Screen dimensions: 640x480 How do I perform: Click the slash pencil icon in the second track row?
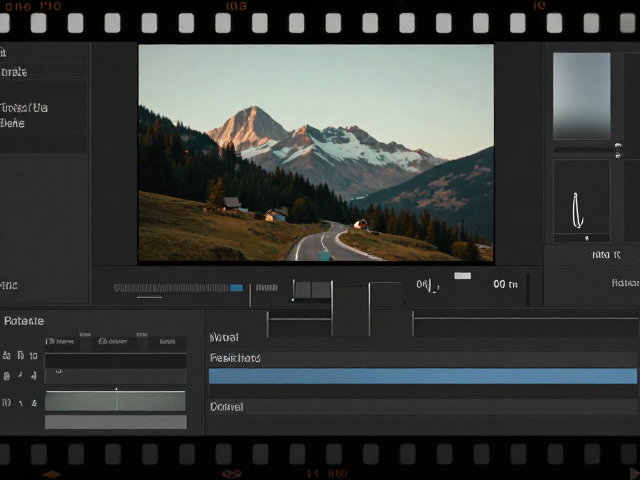(20, 375)
